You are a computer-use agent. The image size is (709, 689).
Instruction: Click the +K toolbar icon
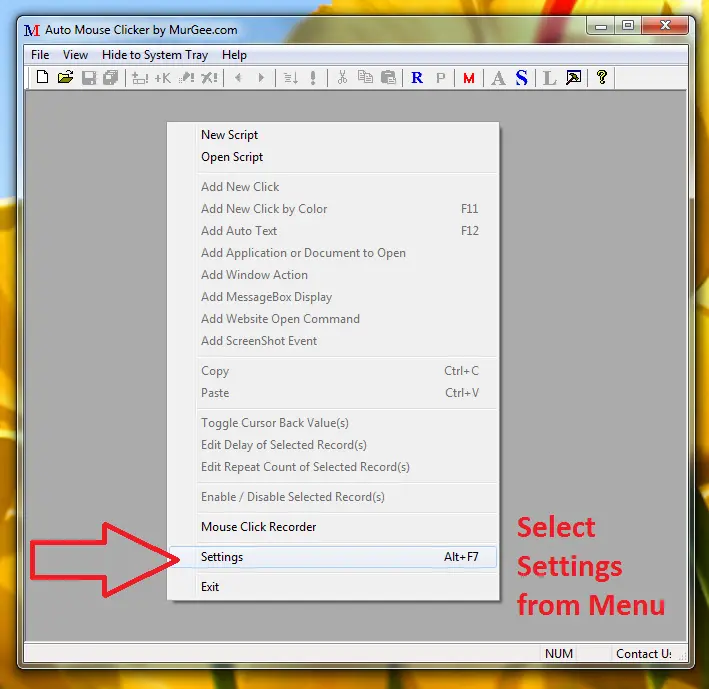(163, 78)
